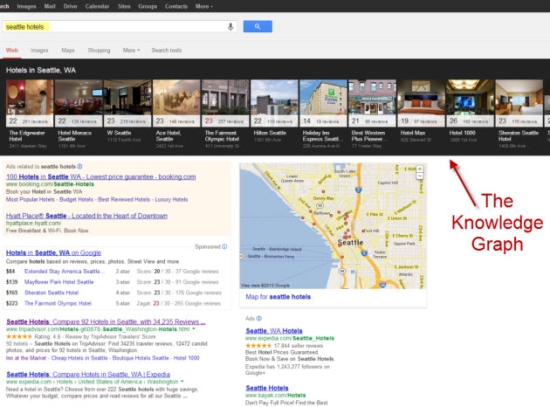Open Contacts in the top black bar
The image size is (550, 407).
[x=176, y=6]
